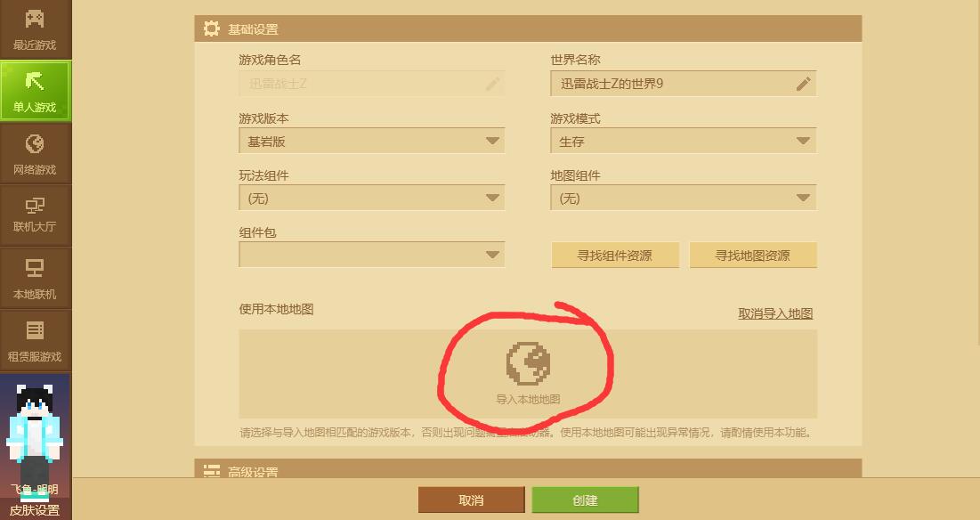Click the 寻找地图资源 button

coord(753,255)
